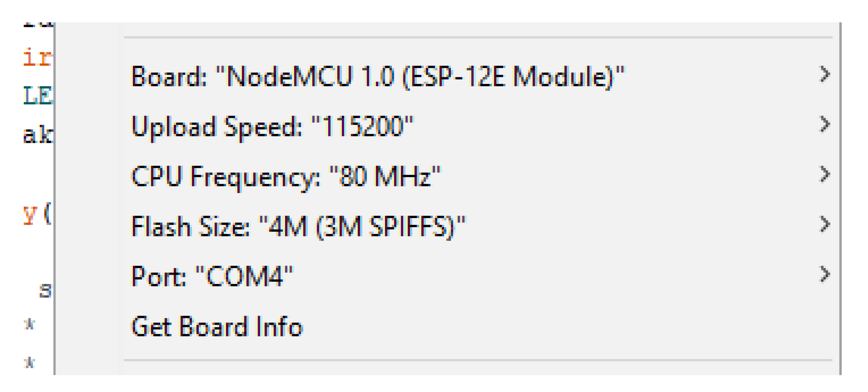Expand the Board submenu arrow
Viewport: 868px width, 392px height.
click(x=824, y=75)
